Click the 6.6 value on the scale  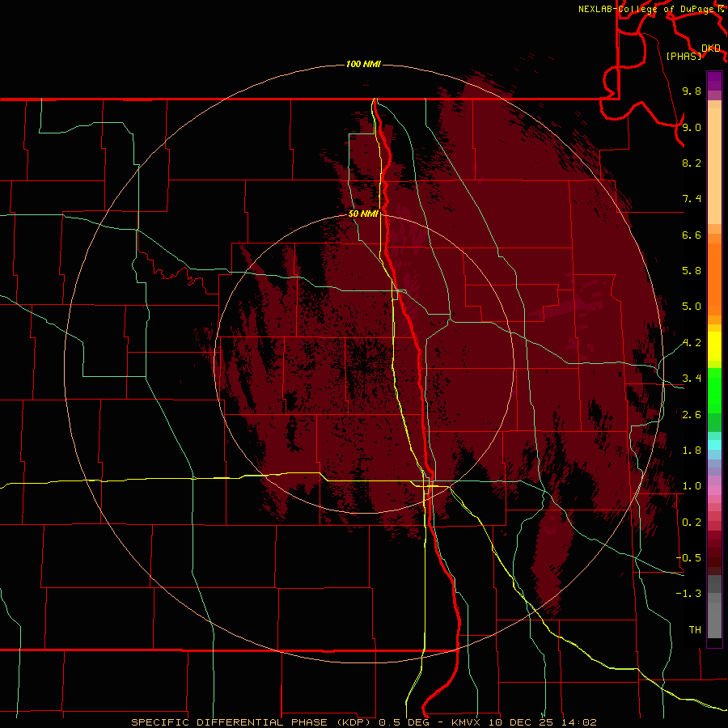point(692,235)
